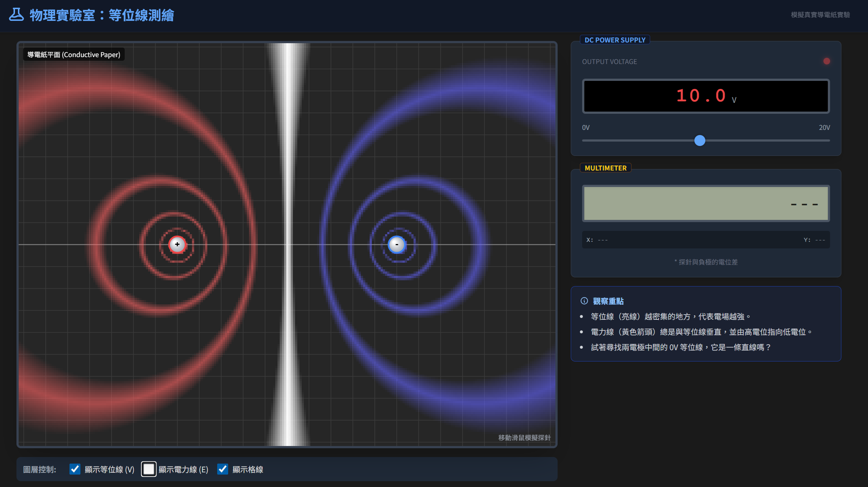Click the multimeter LCD readout

tap(705, 203)
